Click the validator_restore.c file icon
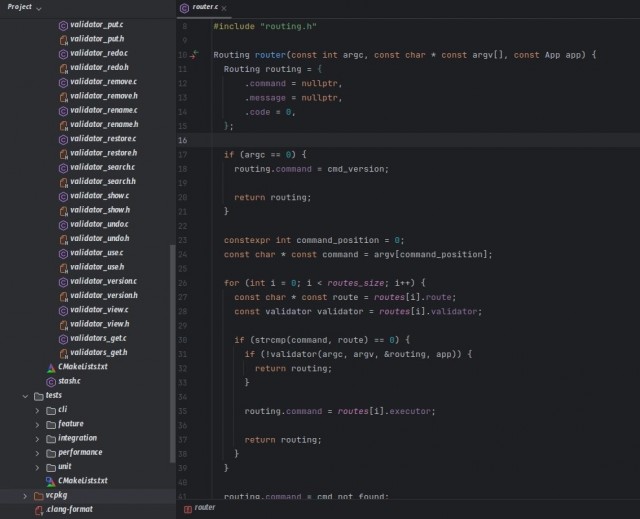Image resolution: width=640 pixels, height=519 pixels. tap(63, 140)
